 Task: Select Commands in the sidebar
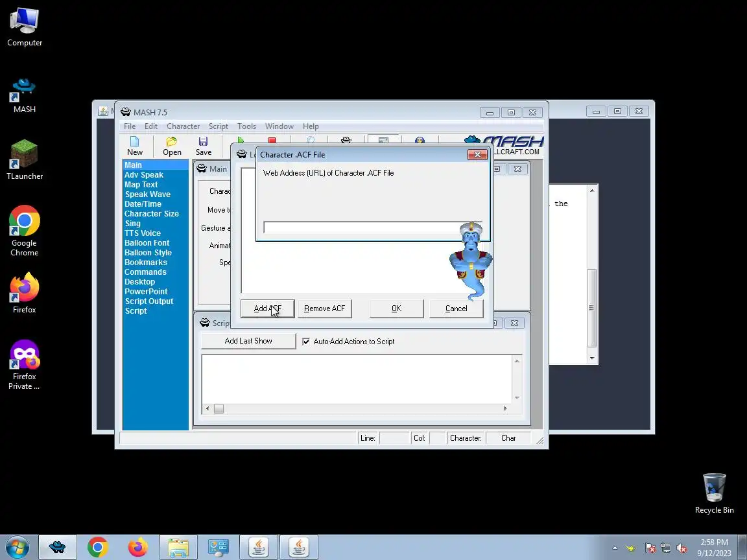[x=145, y=272]
